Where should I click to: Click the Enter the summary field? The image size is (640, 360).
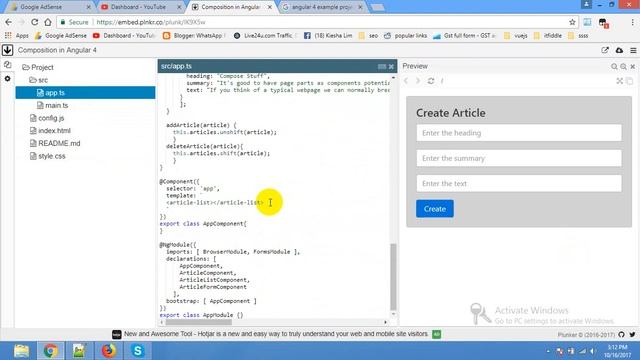(519, 158)
